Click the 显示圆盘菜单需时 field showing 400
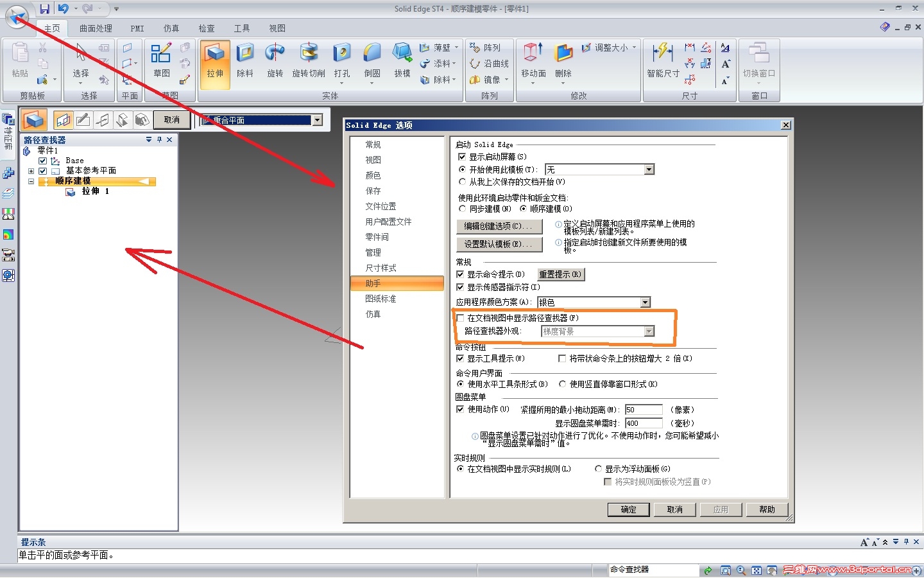The width and height of the screenshot is (924, 578). point(644,423)
